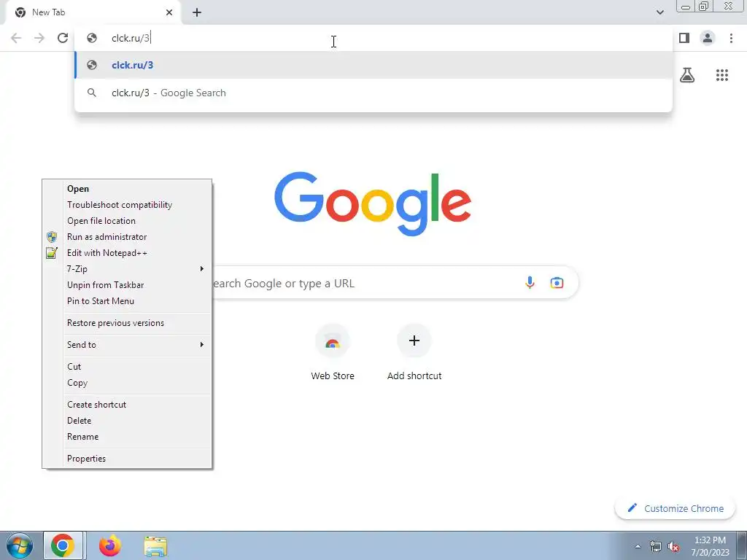Select Copy in the context menu
This screenshot has width=747, height=560.
127,383
